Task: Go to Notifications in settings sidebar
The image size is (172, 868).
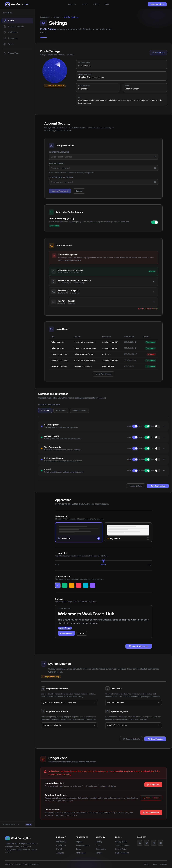Action: 17,32
